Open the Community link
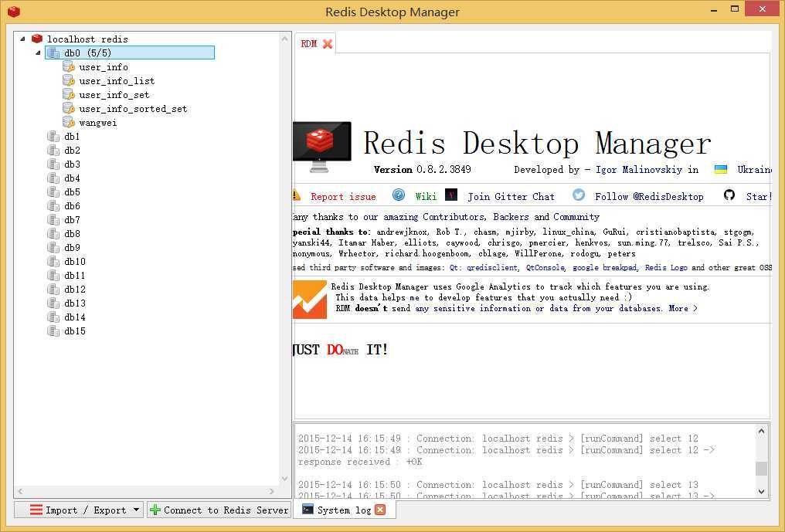785x532 pixels. pos(576,217)
